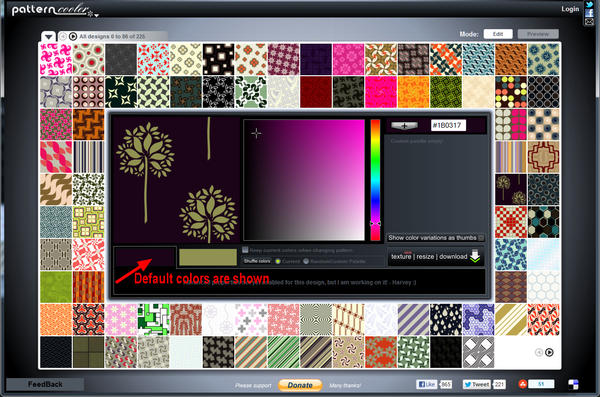Switch to Edit mode
The image size is (600, 397).
498,34
